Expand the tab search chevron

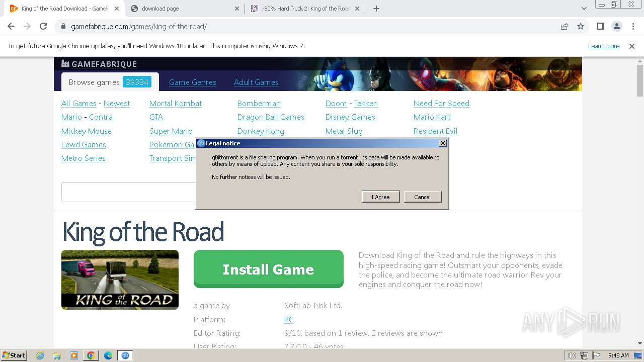[584, 9]
